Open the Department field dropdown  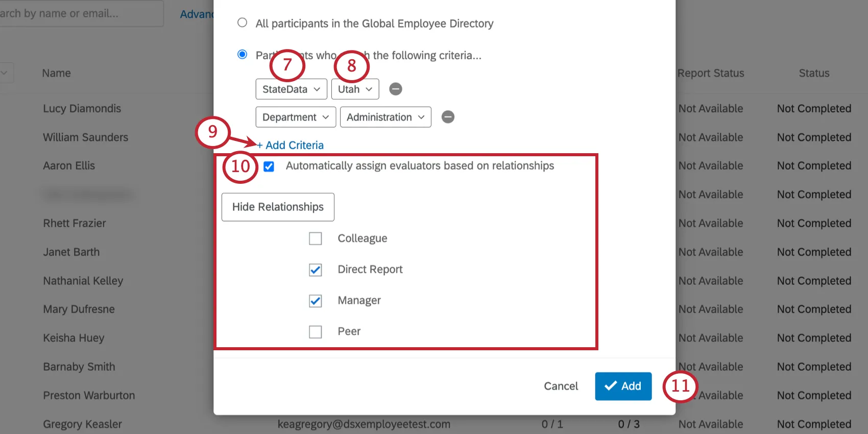tap(296, 117)
